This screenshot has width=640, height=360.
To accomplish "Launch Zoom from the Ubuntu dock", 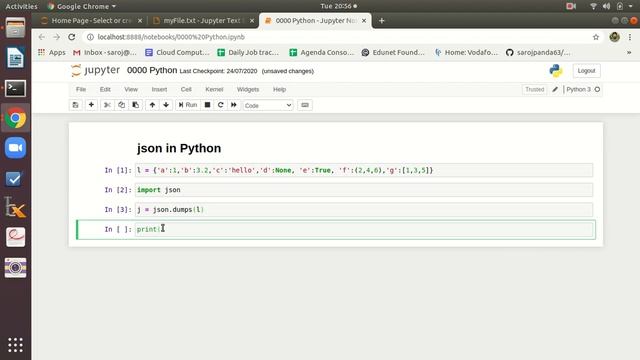I will coord(16,148).
